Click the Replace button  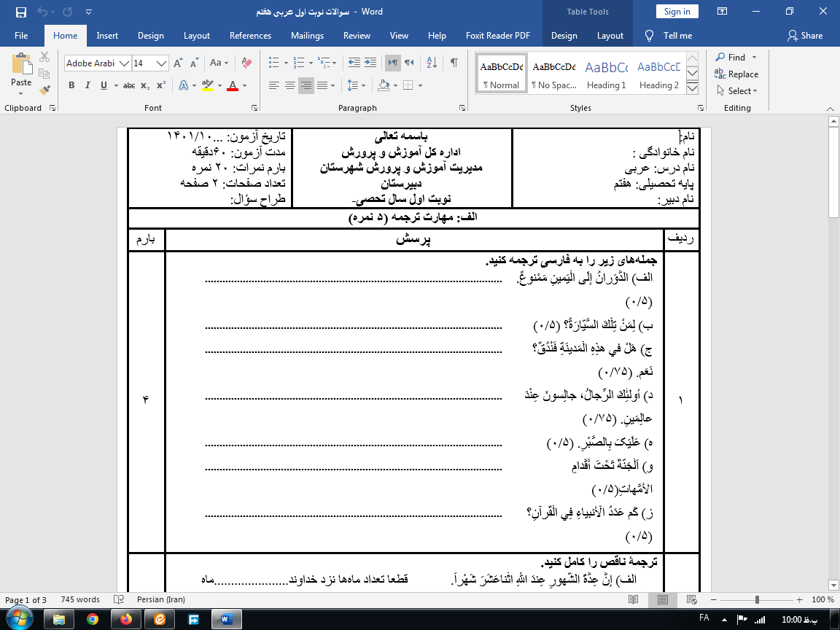[736, 74]
